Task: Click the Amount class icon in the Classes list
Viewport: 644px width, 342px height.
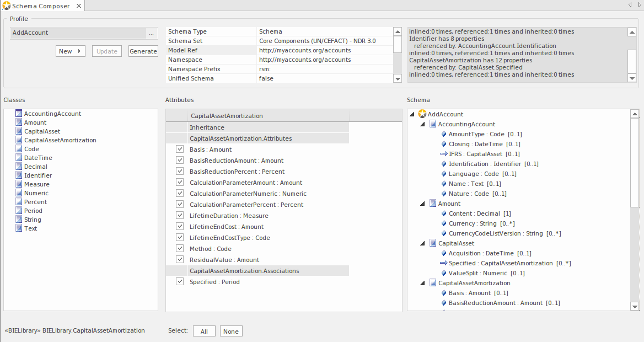Action: tap(19, 122)
